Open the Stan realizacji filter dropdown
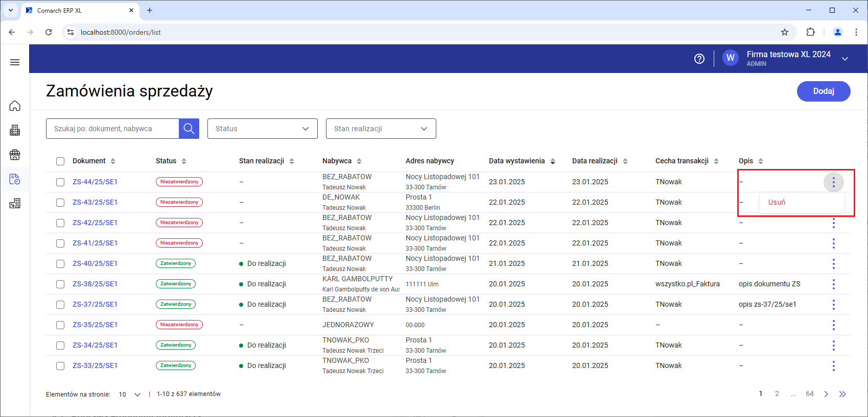Screen dimensions: 868x417 (x=381, y=129)
